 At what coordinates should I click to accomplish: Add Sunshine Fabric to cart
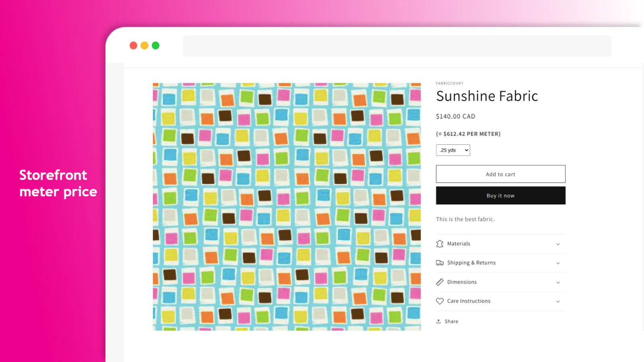click(x=501, y=174)
